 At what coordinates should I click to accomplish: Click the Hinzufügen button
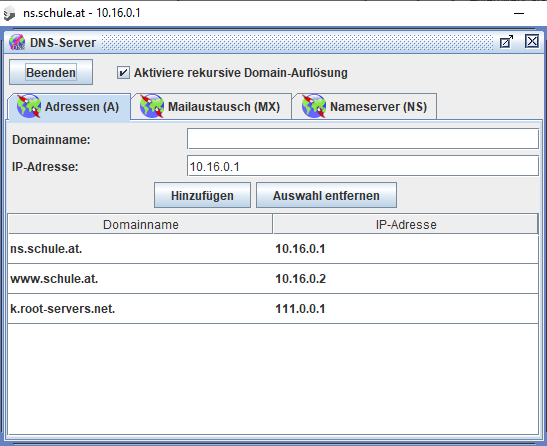(x=202, y=195)
